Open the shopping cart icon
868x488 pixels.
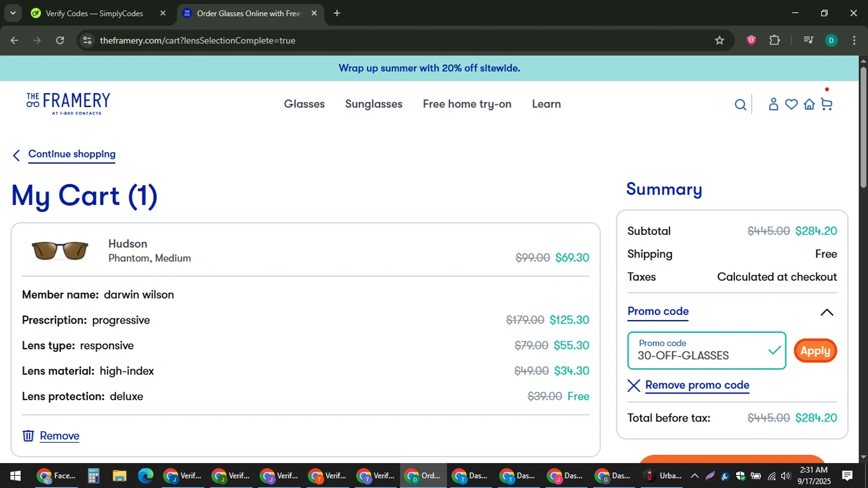tap(826, 104)
